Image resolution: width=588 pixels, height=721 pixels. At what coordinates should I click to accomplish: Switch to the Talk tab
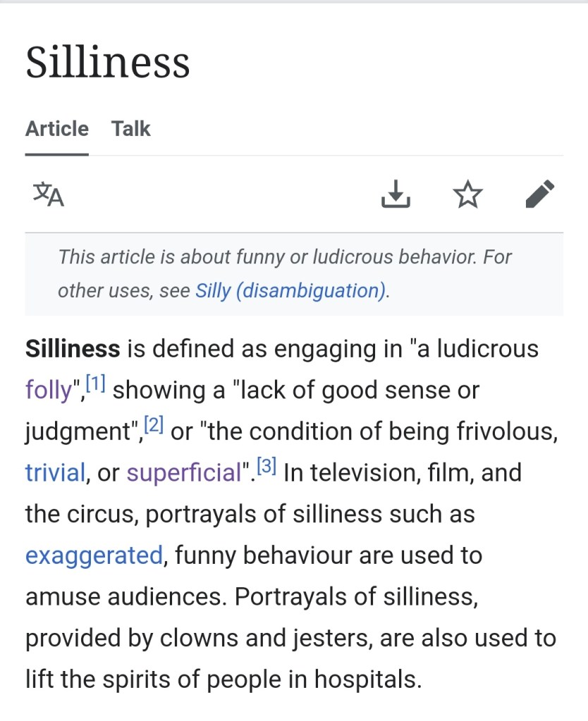[130, 129]
